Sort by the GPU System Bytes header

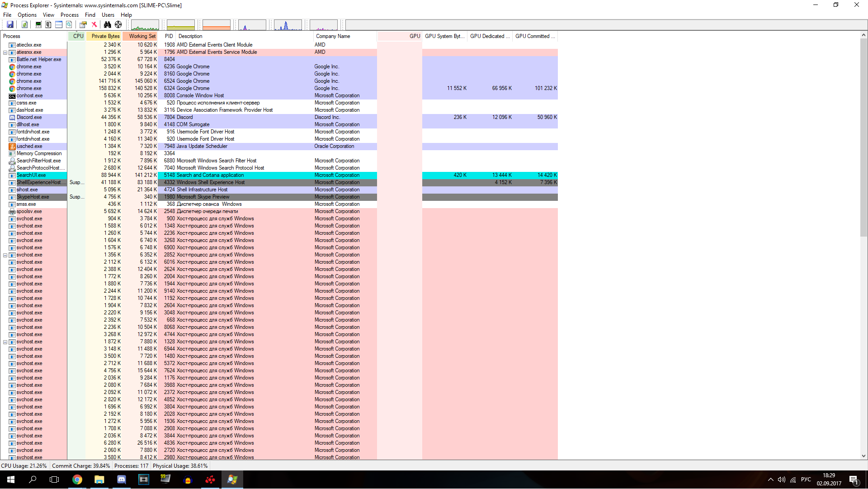pos(445,36)
